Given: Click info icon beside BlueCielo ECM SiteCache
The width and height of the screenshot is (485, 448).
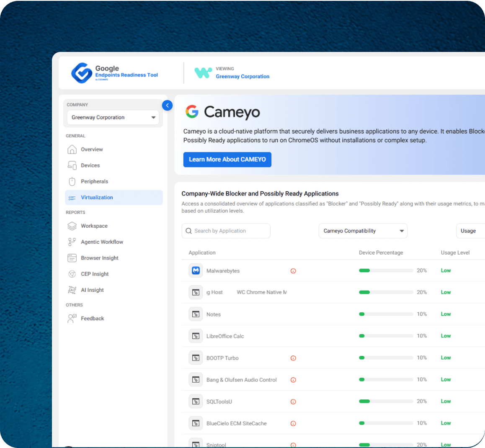Looking at the screenshot, I should click(x=294, y=424).
